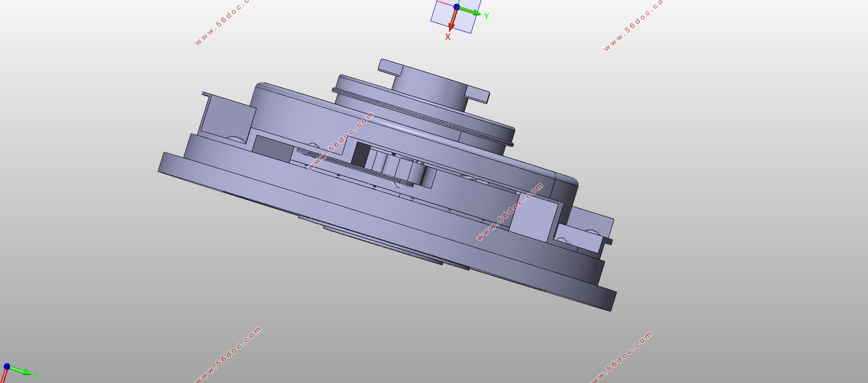Click the blue origin dot of the corner view triad
The height and width of the screenshot is (383, 868).
(x=7, y=367)
